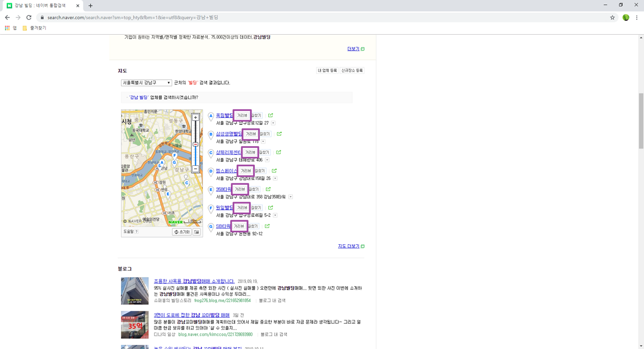Click 블로그 내 검색 for 슈퍼홍의 빌딩스토리
The height and width of the screenshot is (349, 644).
(x=272, y=300)
